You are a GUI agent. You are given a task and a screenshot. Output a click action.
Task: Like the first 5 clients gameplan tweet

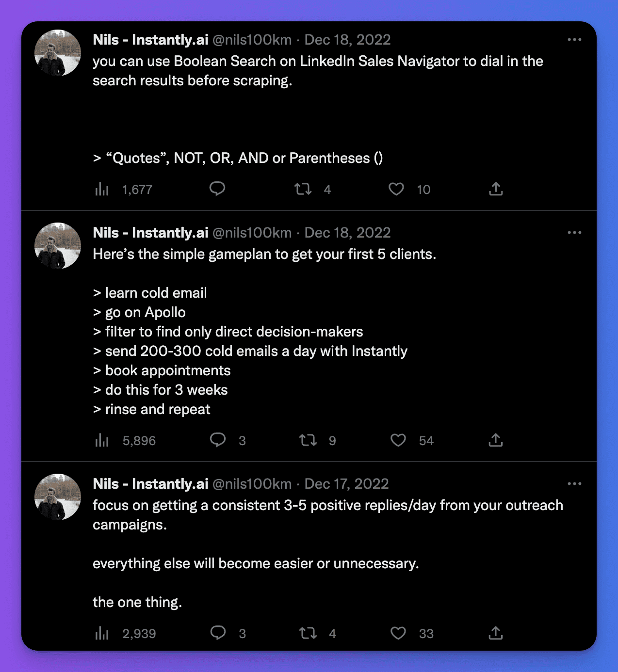(398, 440)
